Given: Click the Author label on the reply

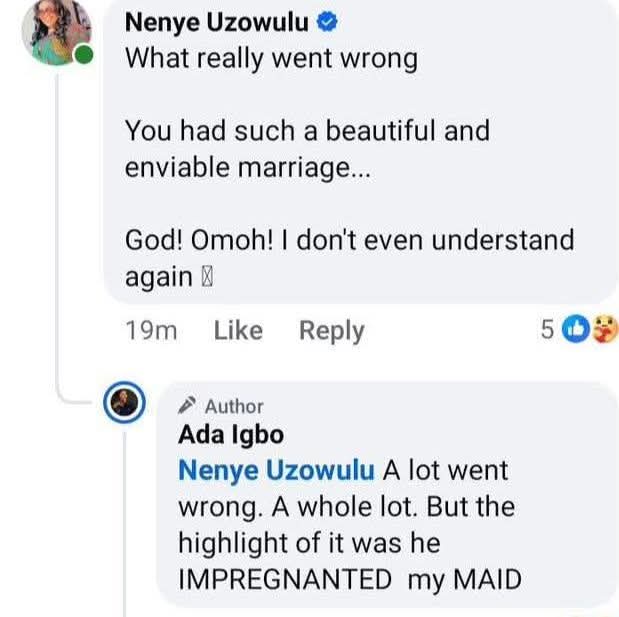Looking at the screenshot, I should point(234,406).
